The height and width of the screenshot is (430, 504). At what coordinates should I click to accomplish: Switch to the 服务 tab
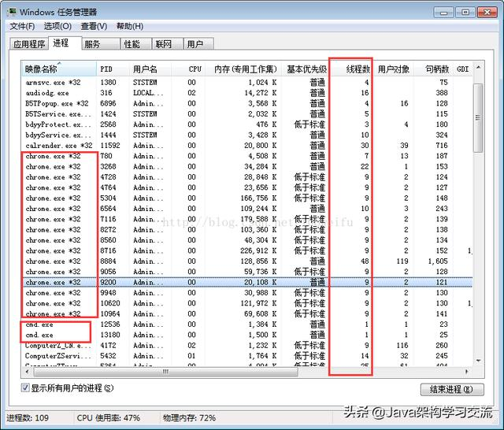click(x=101, y=44)
